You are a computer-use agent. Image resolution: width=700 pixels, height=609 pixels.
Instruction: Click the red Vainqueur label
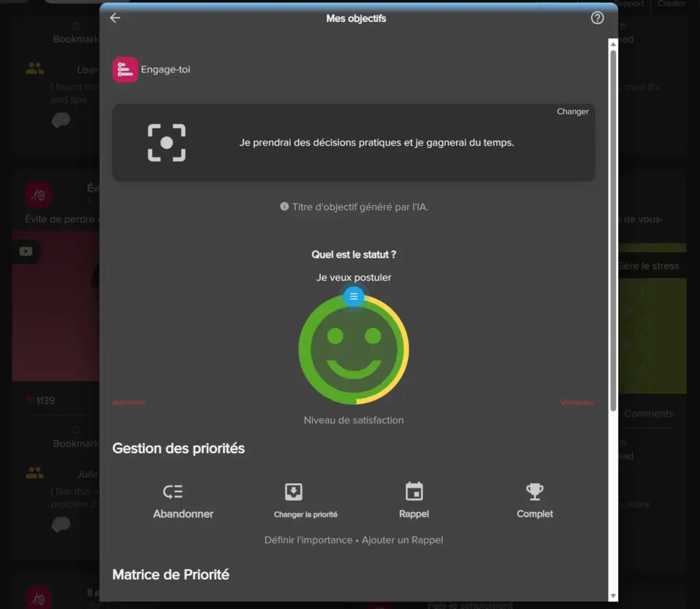coord(577,403)
